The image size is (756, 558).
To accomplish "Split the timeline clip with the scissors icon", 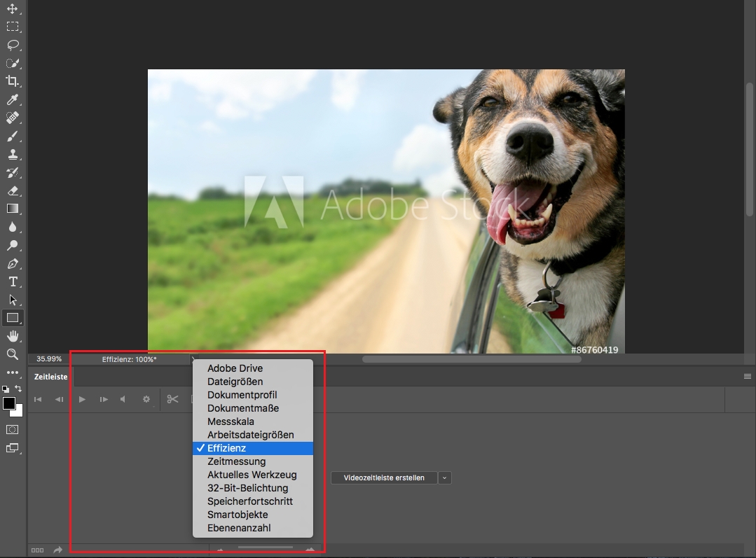I will (x=173, y=399).
